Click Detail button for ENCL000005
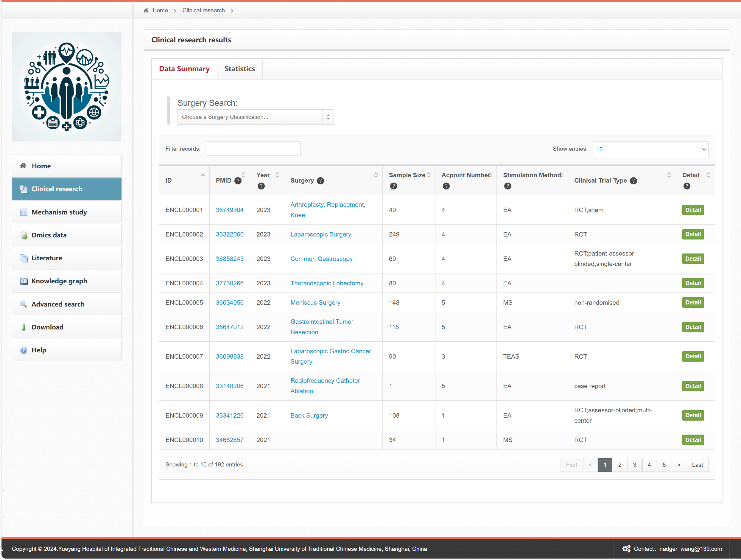The width and height of the screenshot is (741, 560). pos(693,303)
